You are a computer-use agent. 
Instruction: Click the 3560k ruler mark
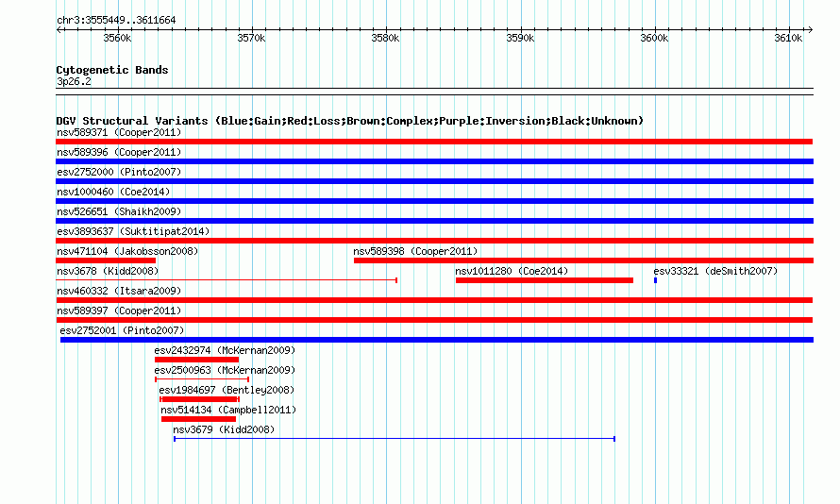coord(117,38)
